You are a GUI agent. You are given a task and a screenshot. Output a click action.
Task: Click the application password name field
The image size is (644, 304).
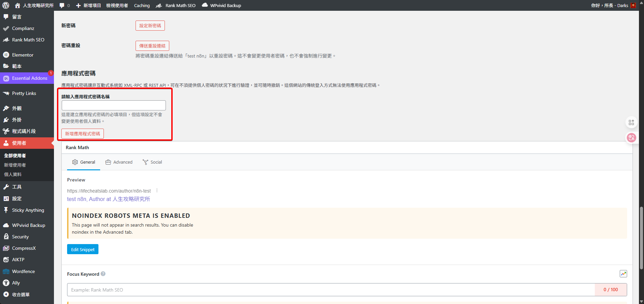[114, 105]
